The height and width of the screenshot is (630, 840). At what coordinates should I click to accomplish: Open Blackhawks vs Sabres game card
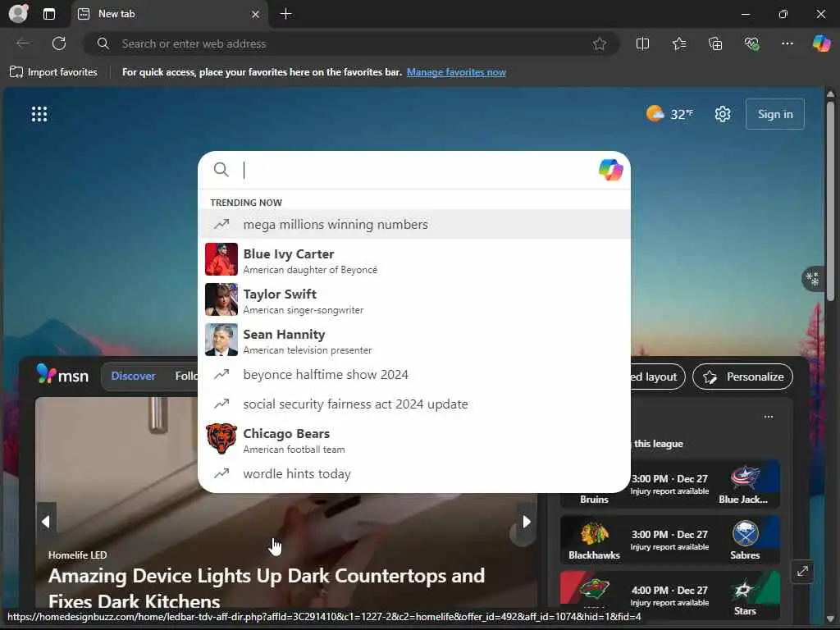[x=669, y=540]
